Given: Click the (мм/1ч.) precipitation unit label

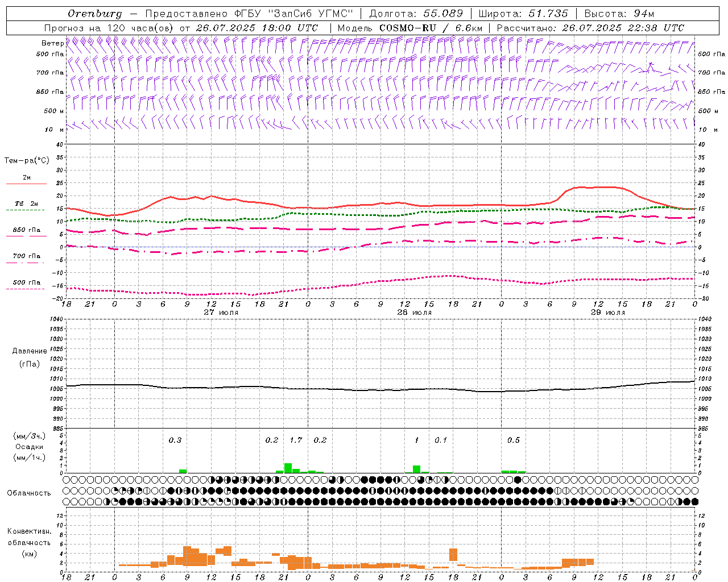Looking at the screenshot, I should [x=30, y=458].
